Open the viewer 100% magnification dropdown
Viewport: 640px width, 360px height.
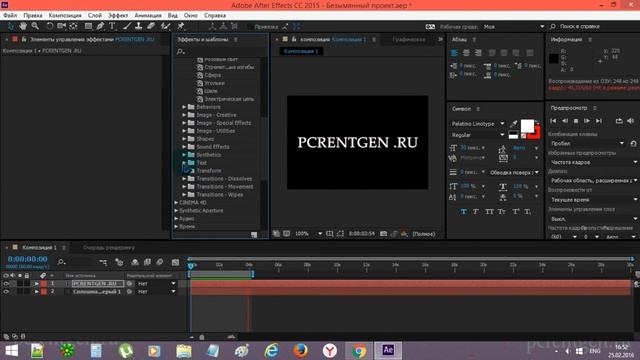(x=308, y=234)
